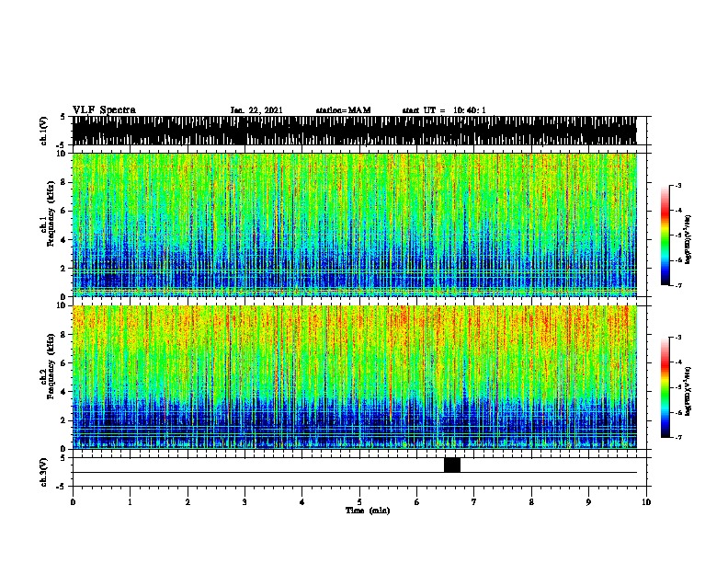Click the "5" tick on the time axis
Screen dimensions: 728x563
(x=359, y=502)
